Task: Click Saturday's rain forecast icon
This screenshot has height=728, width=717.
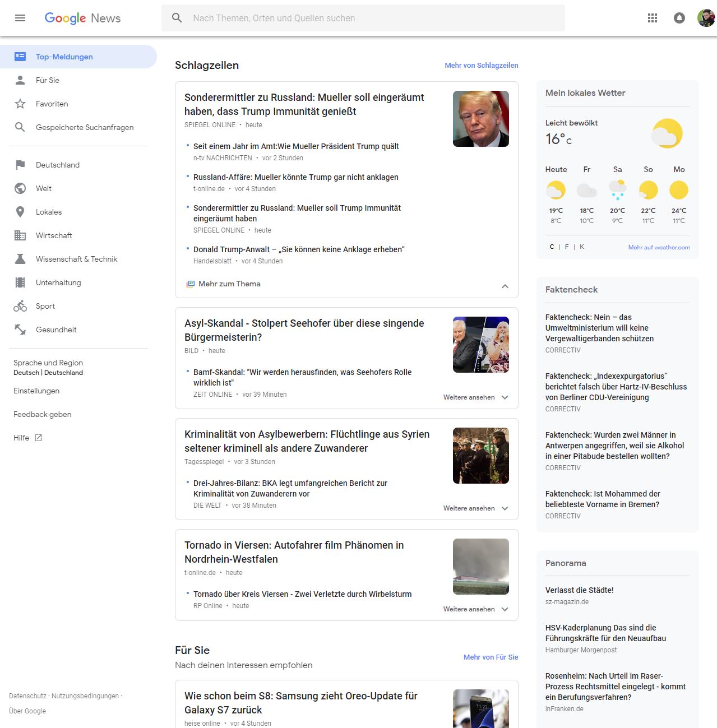Action: coord(618,190)
